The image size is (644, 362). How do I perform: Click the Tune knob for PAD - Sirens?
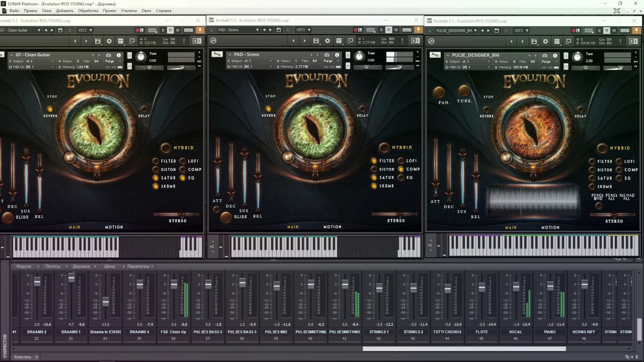point(359,56)
